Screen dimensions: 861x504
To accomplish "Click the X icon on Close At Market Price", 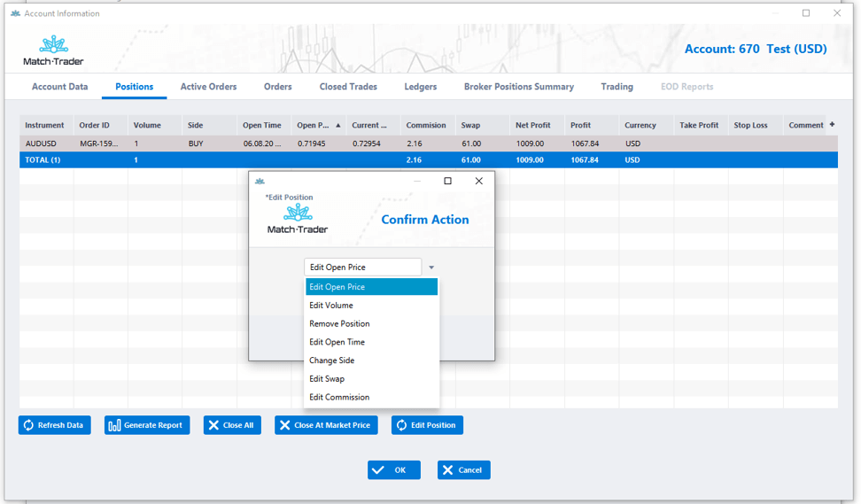I will pyautogui.click(x=284, y=426).
